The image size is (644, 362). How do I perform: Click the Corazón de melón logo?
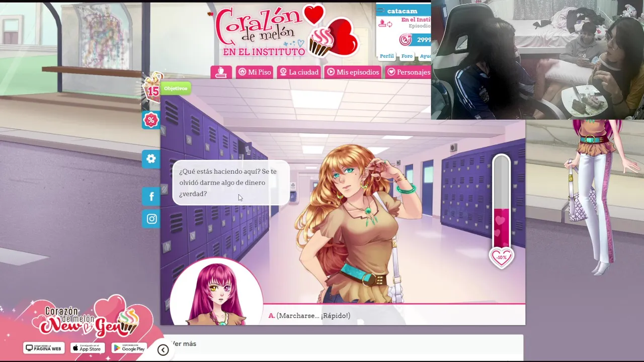[287, 31]
